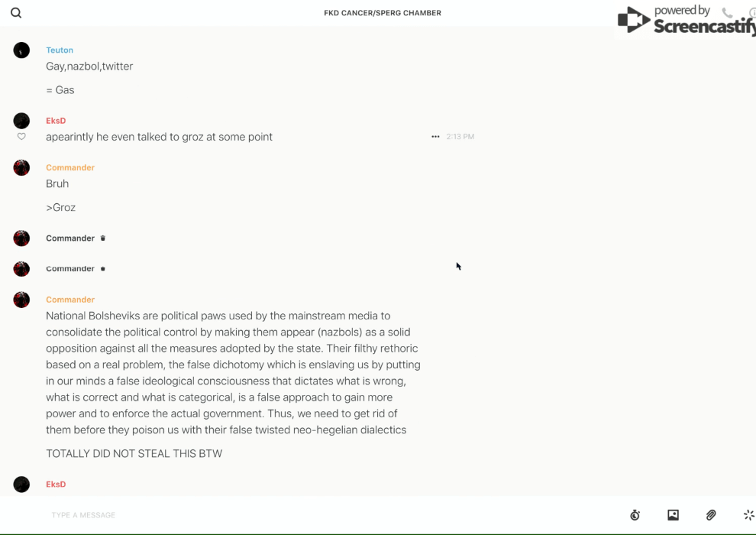756x535 pixels.
Task: Click EksD's name at the bottom message
Action: click(x=56, y=485)
